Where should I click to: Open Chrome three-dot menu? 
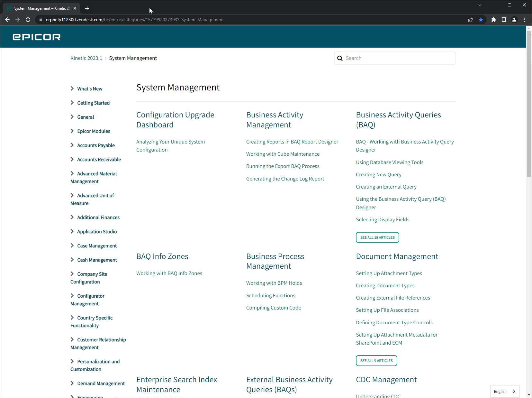tap(525, 20)
